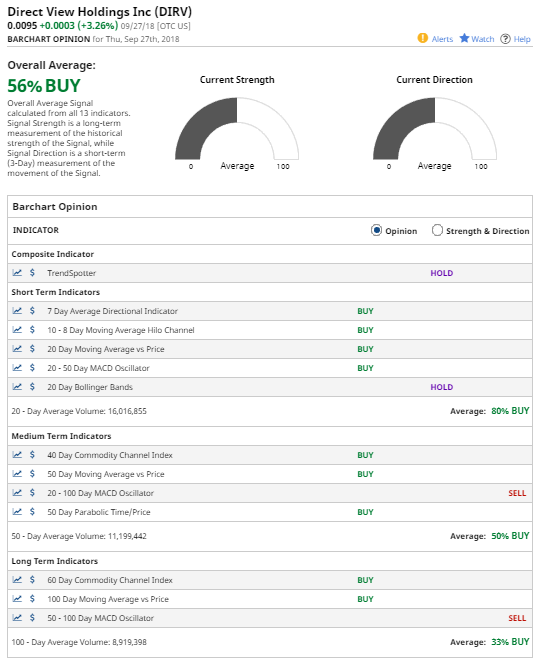Image resolution: width=538 pixels, height=664 pixels.
Task: Open chart icon for TrendSpotter row
Action: (x=17, y=273)
